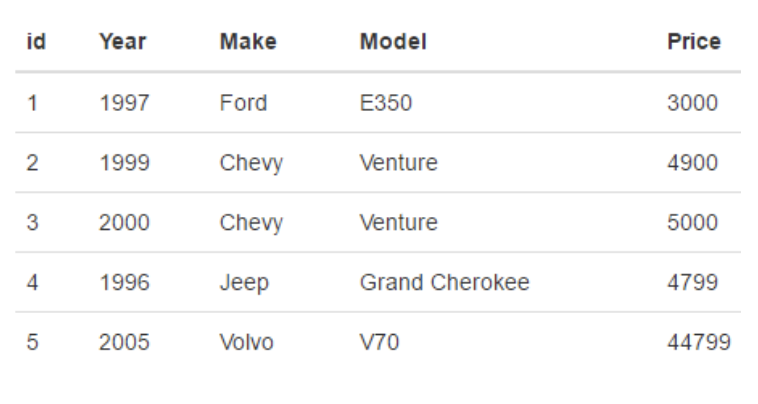Click the Grand Cherokee model cell
This screenshot has height=404, width=758.
click(x=444, y=283)
